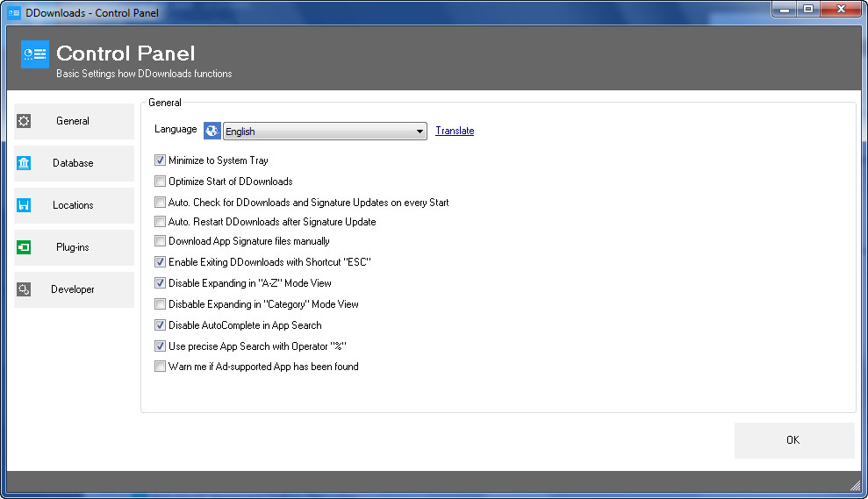Click the Developer gears icon
Screen dimensions: 868x499
click(x=24, y=289)
